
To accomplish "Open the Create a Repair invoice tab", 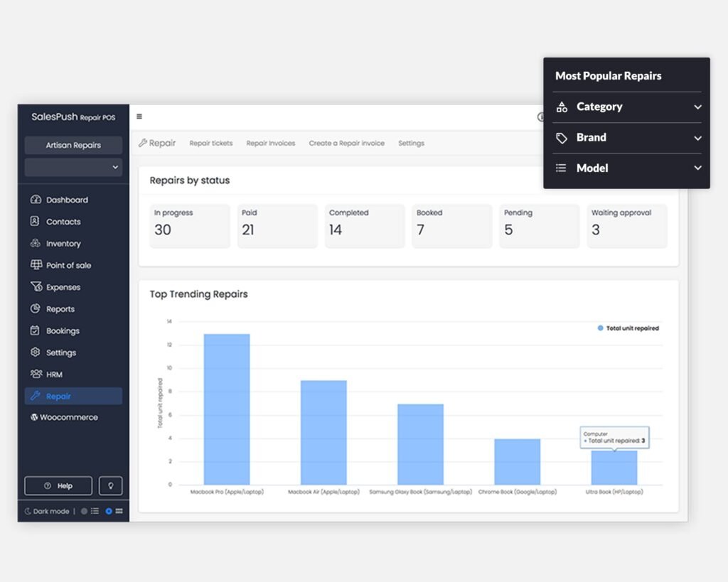I will coord(346,144).
